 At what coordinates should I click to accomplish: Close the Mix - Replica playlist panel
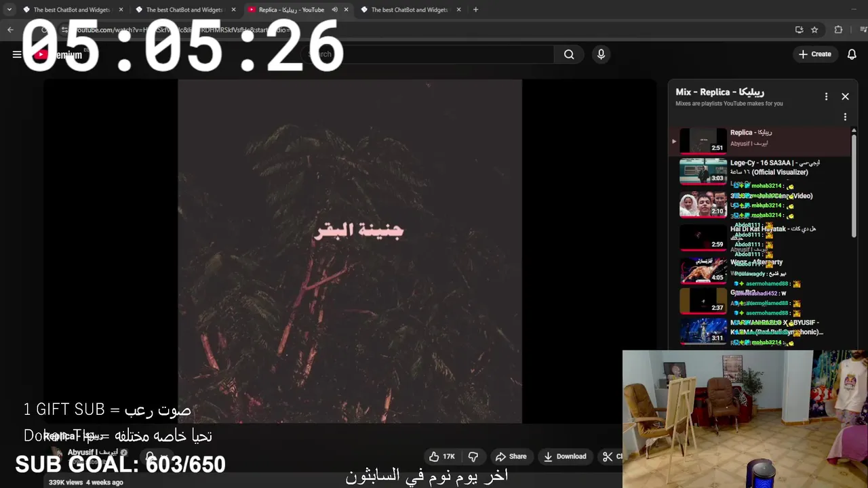(845, 96)
